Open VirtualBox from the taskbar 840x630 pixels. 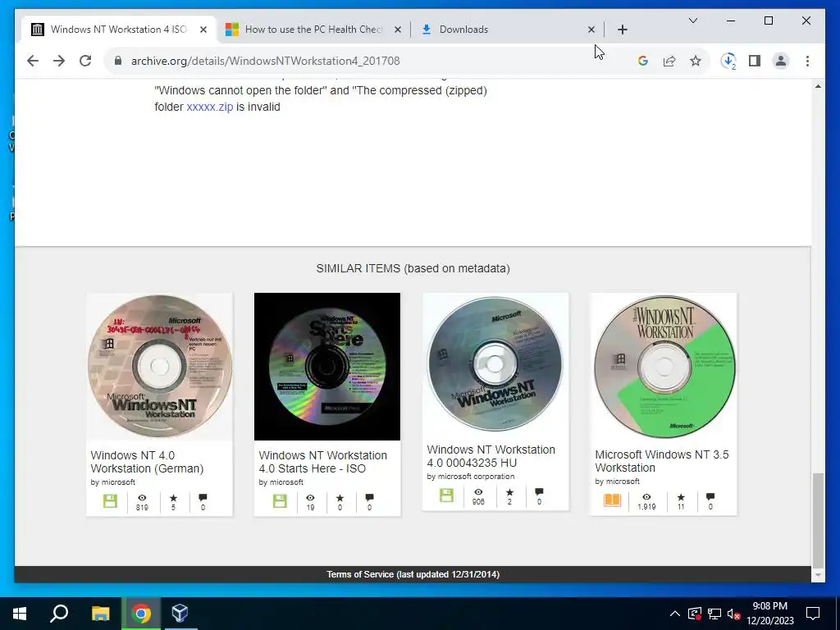tap(180, 614)
